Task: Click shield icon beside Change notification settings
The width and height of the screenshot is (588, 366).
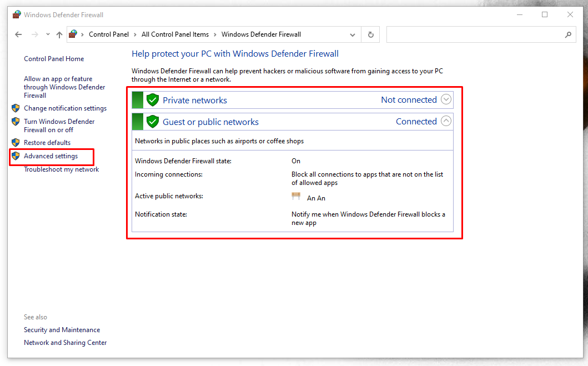Action: click(x=16, y=108)
